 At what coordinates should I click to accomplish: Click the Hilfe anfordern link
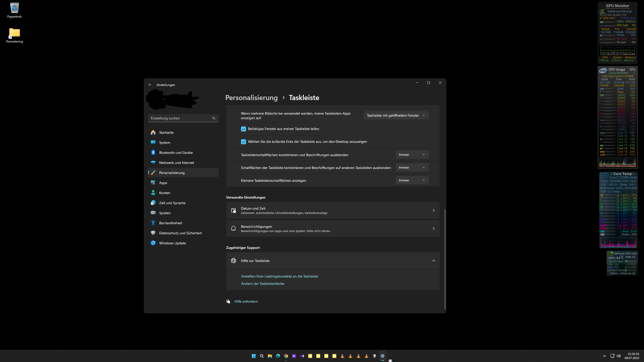coord(246,301)
